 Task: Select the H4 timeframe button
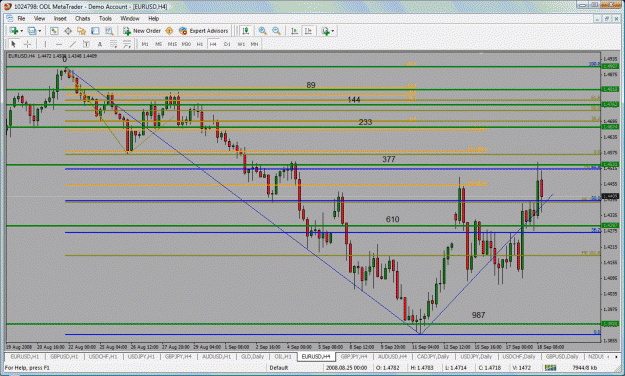213,44
